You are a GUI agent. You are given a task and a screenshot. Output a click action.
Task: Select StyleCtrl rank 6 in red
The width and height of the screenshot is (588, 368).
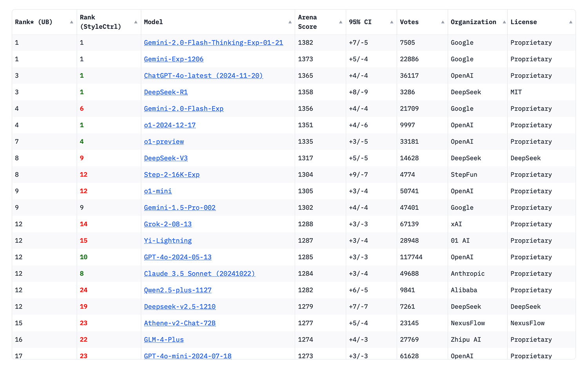coord(82,108)
